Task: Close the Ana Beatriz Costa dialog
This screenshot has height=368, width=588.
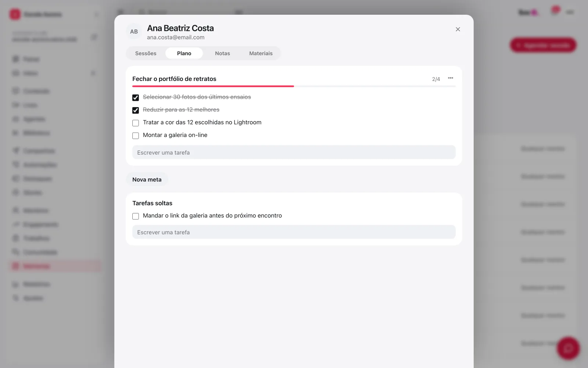Action: (x=458, y=29)
